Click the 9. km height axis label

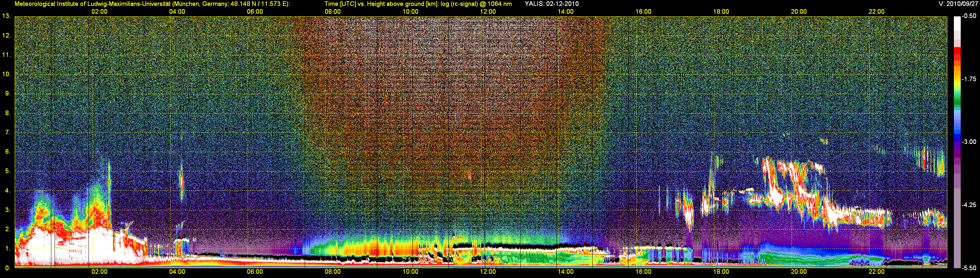[8, 93]
